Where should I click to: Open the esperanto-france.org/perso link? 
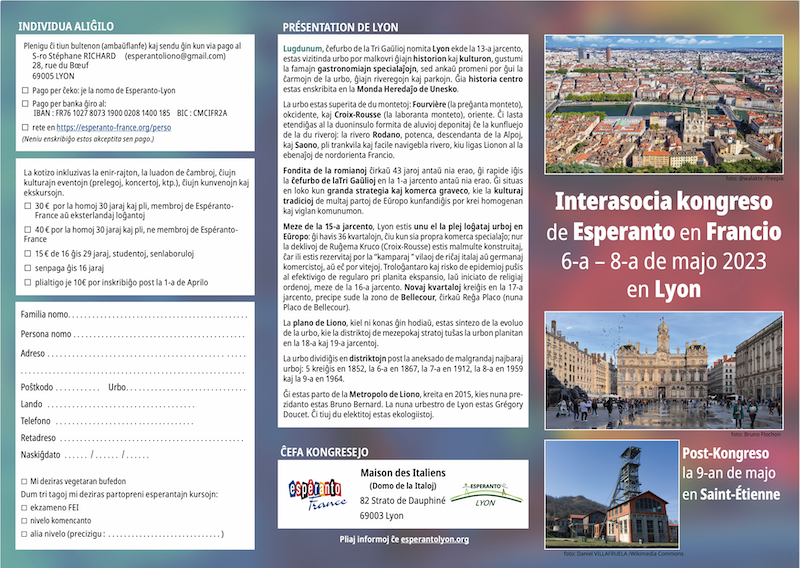[x=113, y=128]
